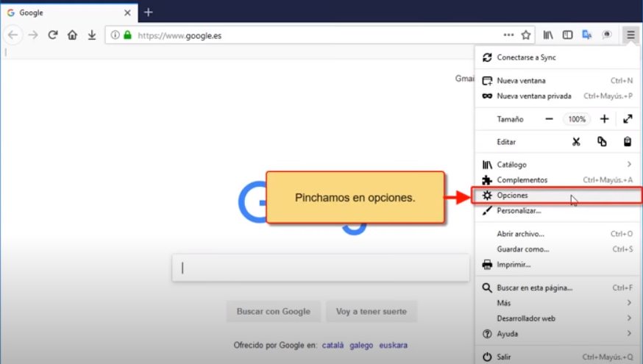
Task: Cut using the scissors icon
Action: tap(576, 142)
